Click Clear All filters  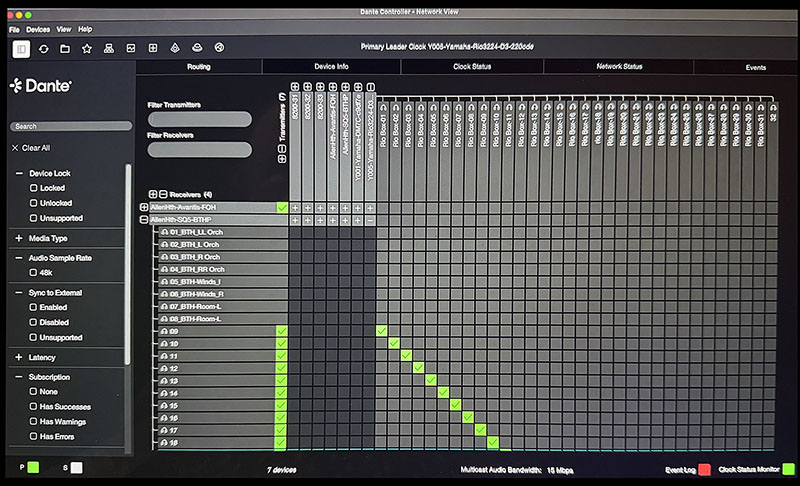point(31,148)
